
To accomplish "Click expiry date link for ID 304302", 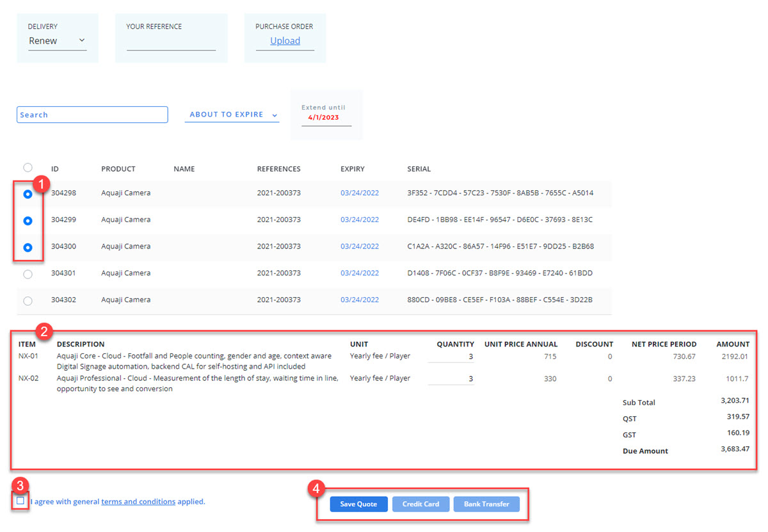I will (359, 300).
